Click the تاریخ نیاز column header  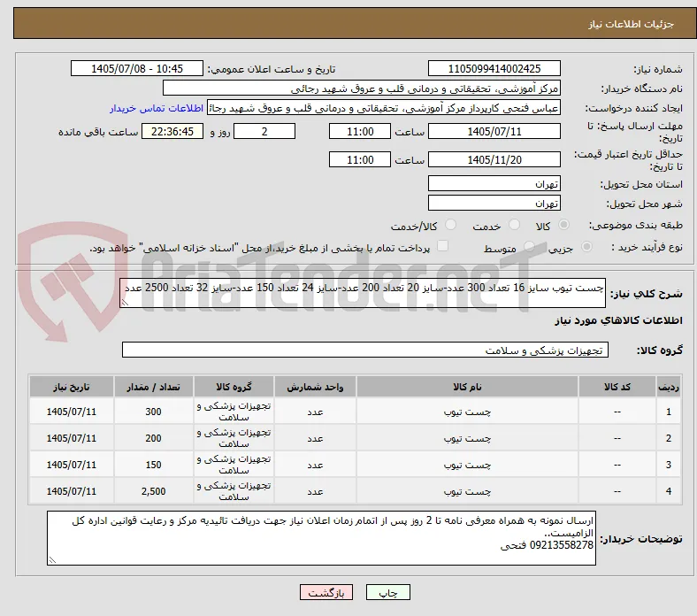72,387
